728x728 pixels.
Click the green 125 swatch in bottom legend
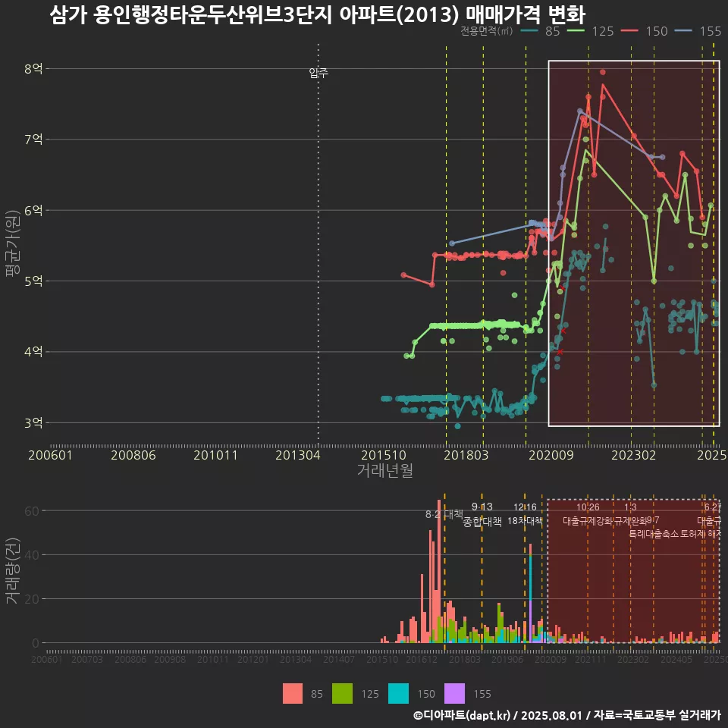coord(342,693)
